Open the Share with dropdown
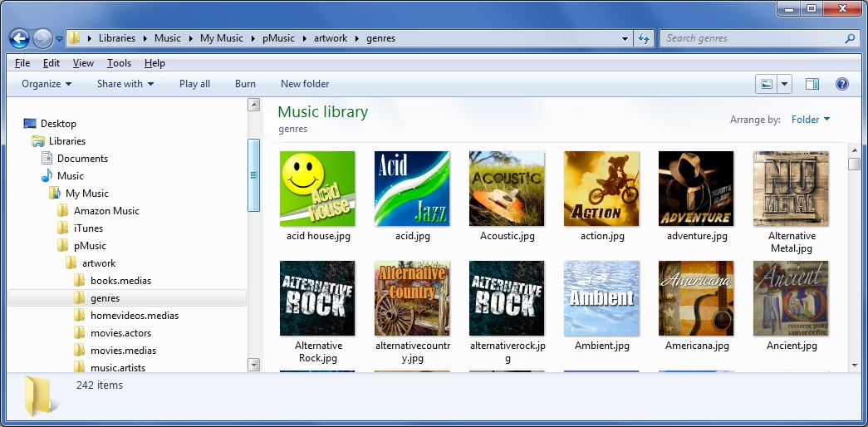Image resolution: width=868 pixels, height=427 pixels. 125,84
